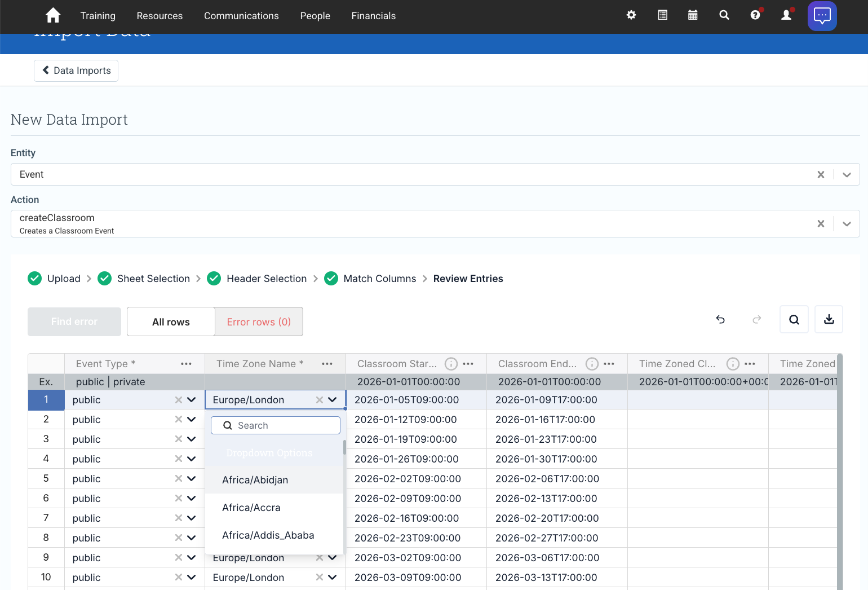
Task: Show info for Classroom End column
Action: point(592,364)
